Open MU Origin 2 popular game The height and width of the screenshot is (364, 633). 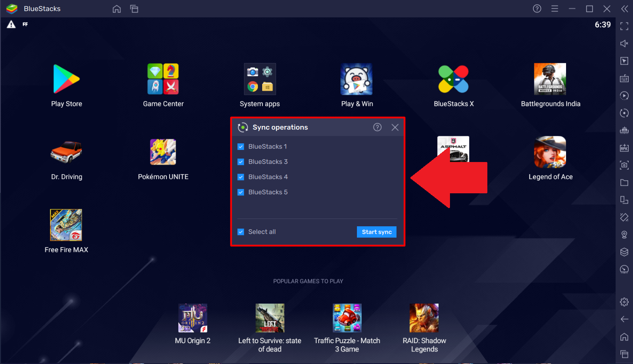click(x=193, y=318)
